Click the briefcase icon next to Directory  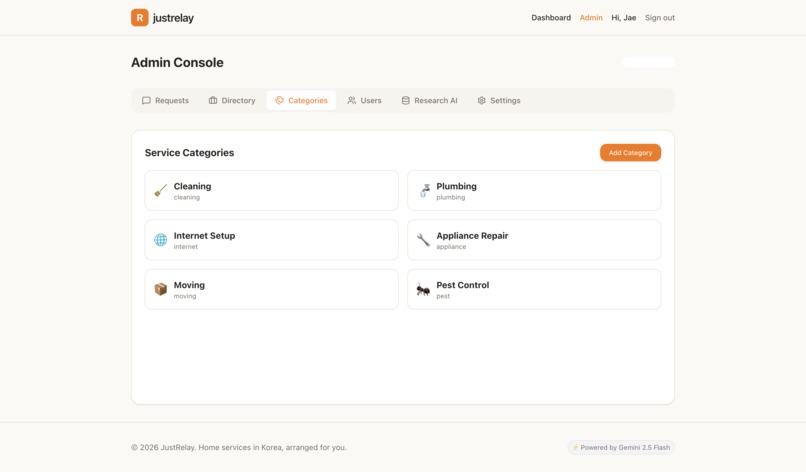(213, 100)
